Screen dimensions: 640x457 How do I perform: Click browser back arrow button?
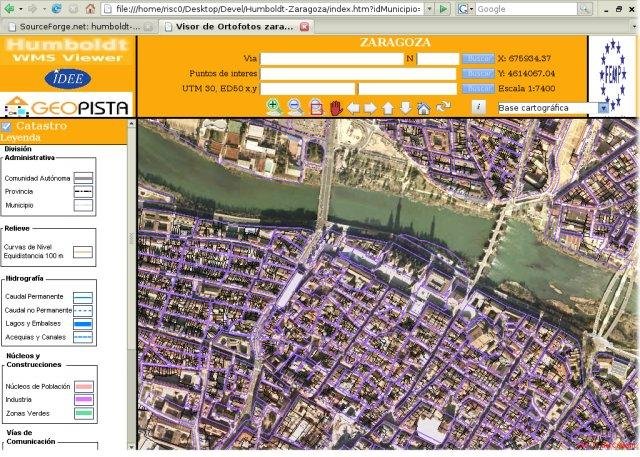click(x=9, y=9)
